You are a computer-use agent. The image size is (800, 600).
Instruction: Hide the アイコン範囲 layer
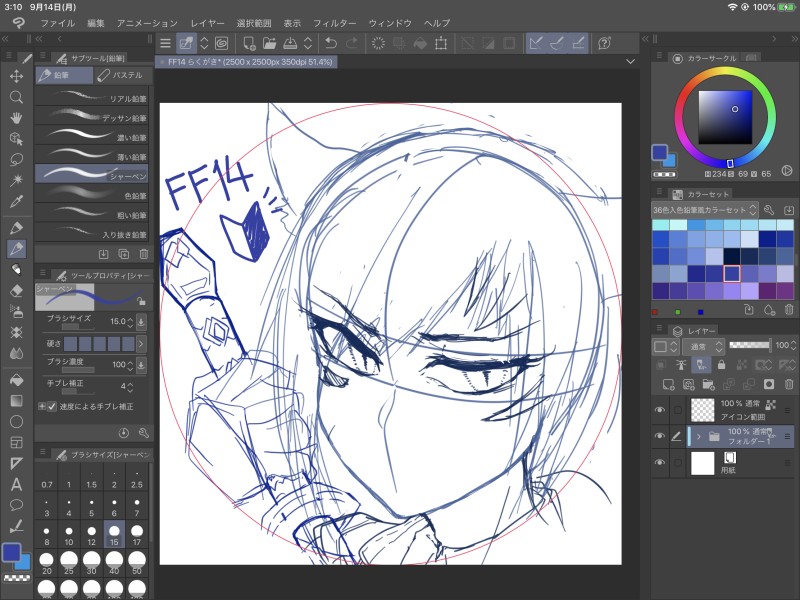point(660,410)
